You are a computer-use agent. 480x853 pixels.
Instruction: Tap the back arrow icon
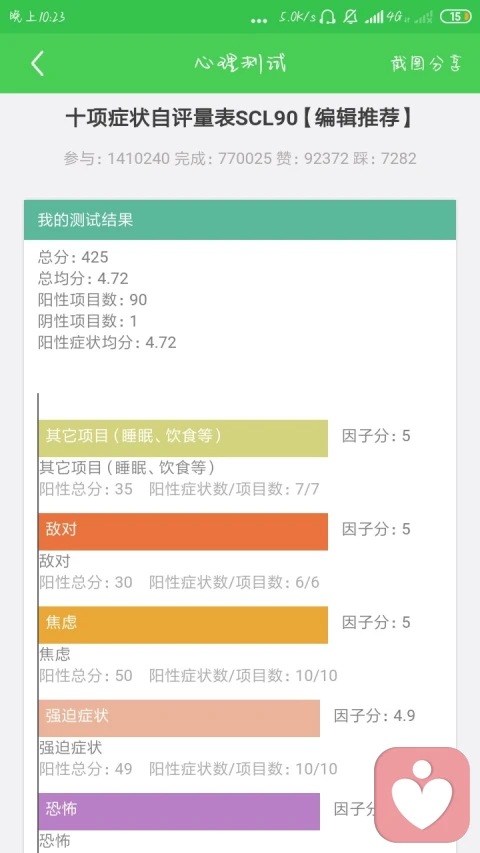[37, 64]
